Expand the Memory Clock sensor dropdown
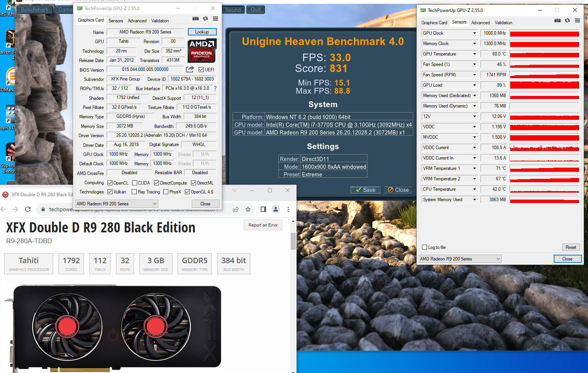588x373 pixels. (x=474, y=44)
